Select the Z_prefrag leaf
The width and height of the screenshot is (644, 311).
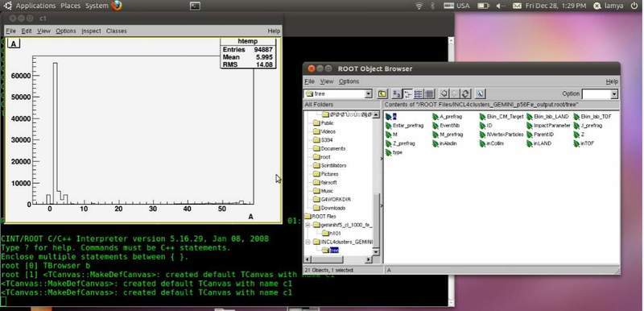[400, 143]
